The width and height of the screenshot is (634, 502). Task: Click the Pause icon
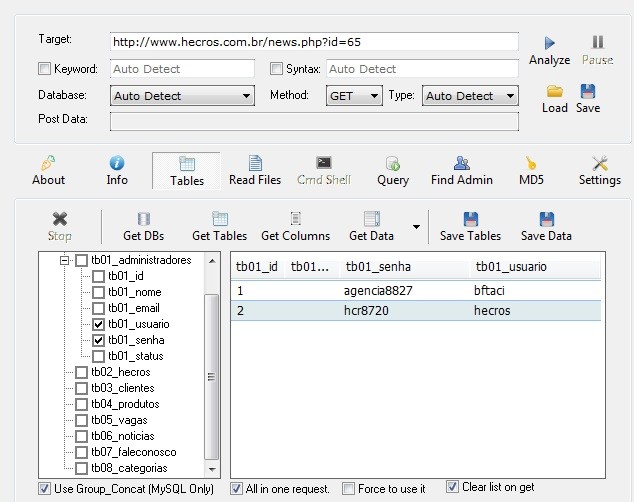[598, 42]
